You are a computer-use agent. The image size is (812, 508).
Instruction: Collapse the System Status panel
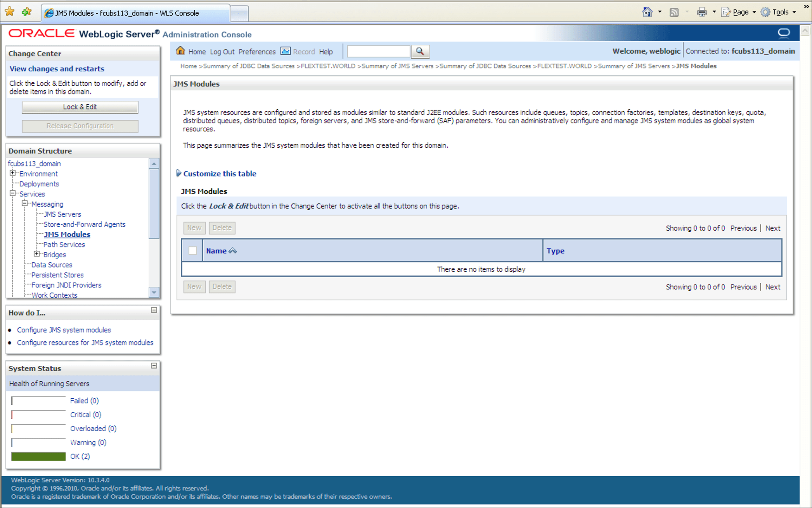[154, 365]
